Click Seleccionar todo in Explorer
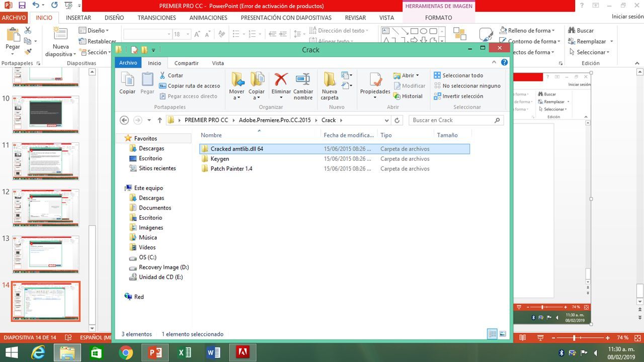The image size is (644, 362). click(x=458, y=75)
